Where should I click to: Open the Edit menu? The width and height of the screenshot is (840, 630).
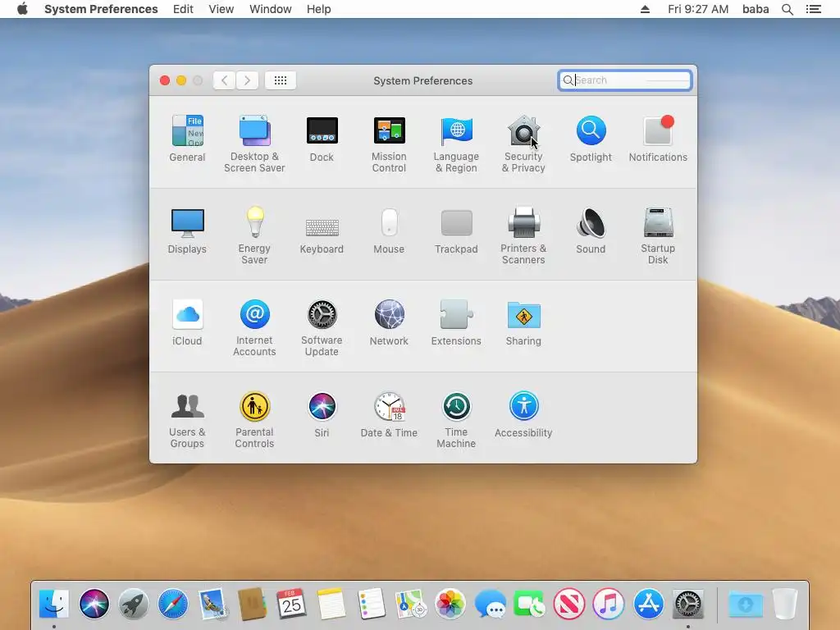(183, 9)
